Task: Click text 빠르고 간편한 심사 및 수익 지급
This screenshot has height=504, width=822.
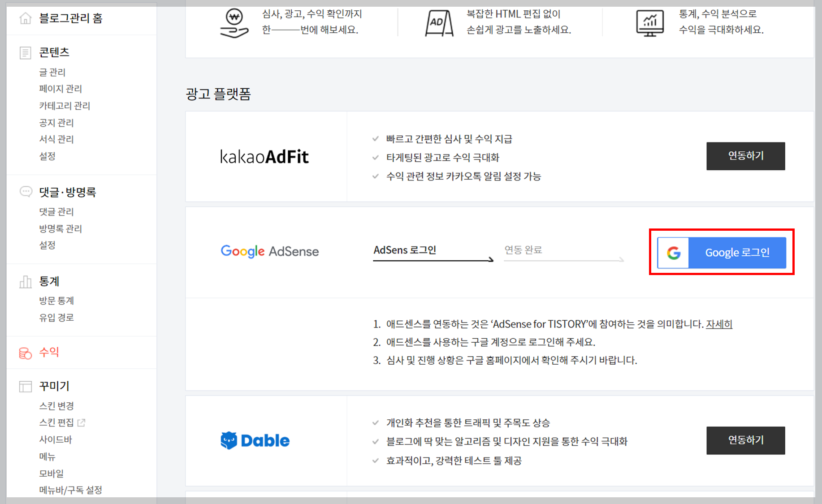Action: [x=449, y=139]
